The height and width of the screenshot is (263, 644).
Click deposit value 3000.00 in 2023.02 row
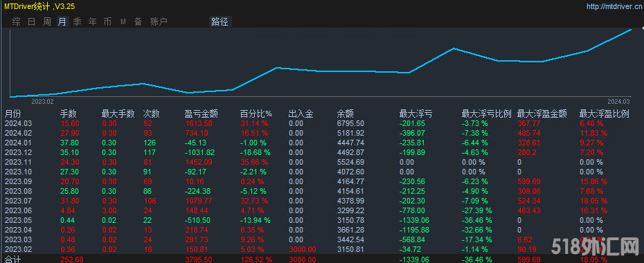(303, 248)
